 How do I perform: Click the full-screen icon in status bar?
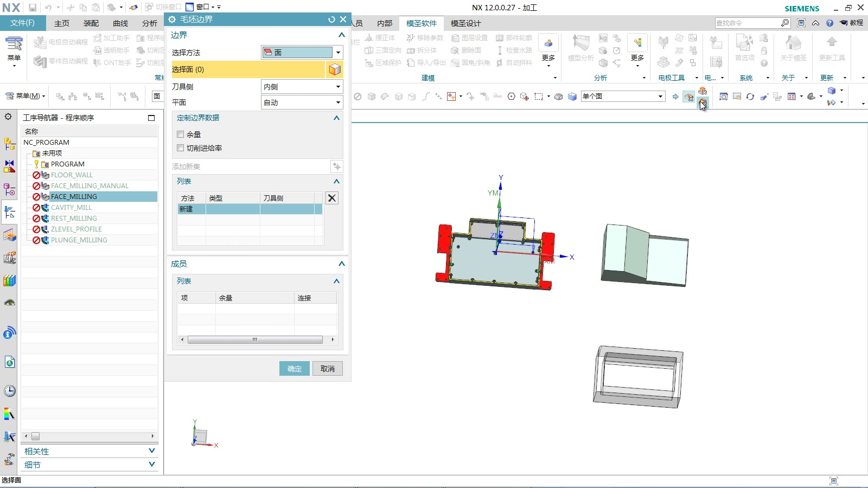click(834, 481)
